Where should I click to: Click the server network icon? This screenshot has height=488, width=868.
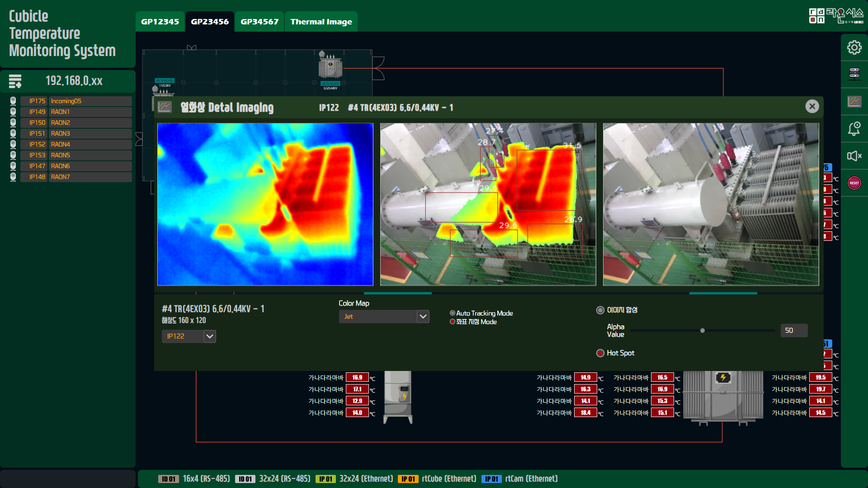854,74
